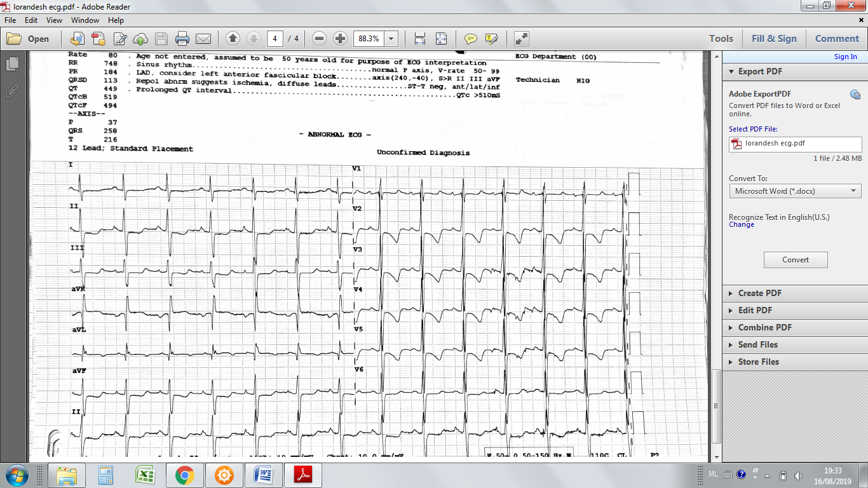This screenshot has height=488, width=868.
Task: Click the Convert button
Action: [796, 260]
